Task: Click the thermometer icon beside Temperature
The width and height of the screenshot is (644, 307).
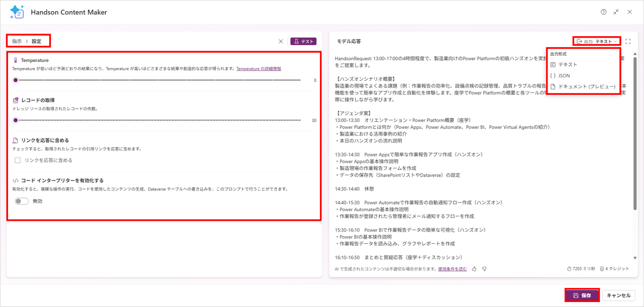Action: 16,60
